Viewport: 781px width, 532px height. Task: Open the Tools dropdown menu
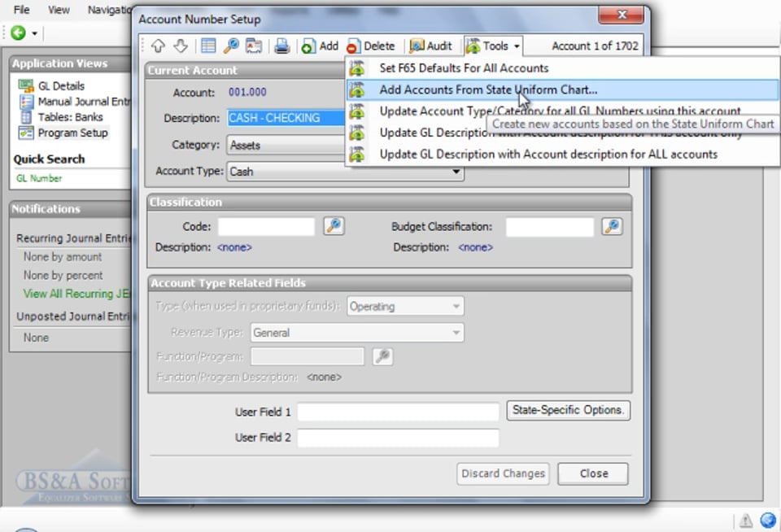tap(493, 46)
